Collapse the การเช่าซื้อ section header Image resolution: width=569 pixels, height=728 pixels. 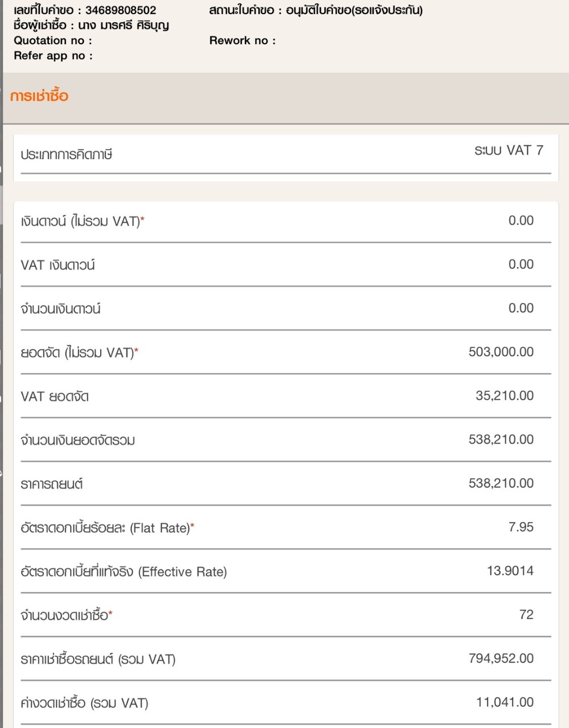(x=39, y=96)
